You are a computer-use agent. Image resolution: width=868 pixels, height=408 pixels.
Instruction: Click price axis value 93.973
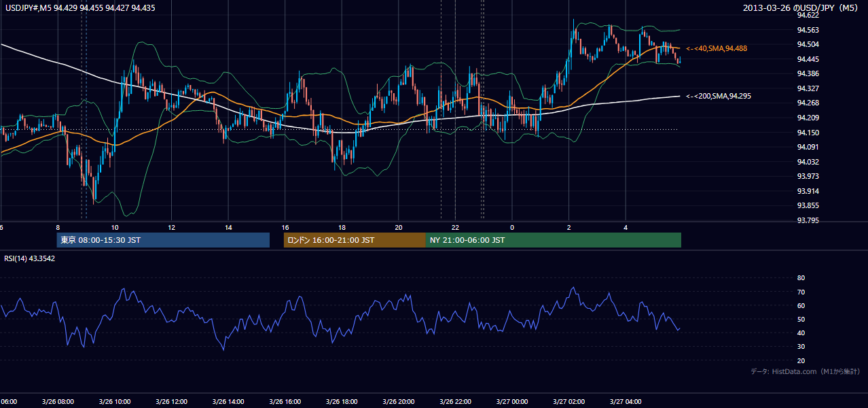coord(808,177)
